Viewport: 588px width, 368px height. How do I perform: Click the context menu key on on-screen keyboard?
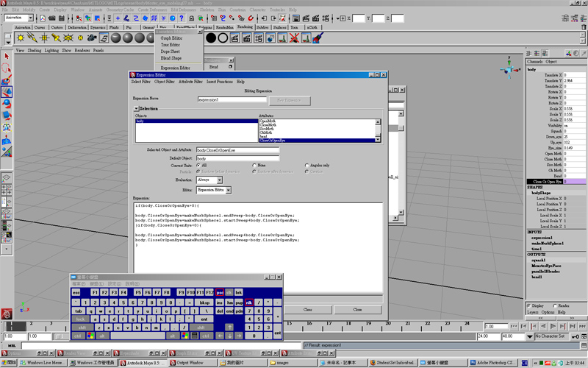click(194, 336)
